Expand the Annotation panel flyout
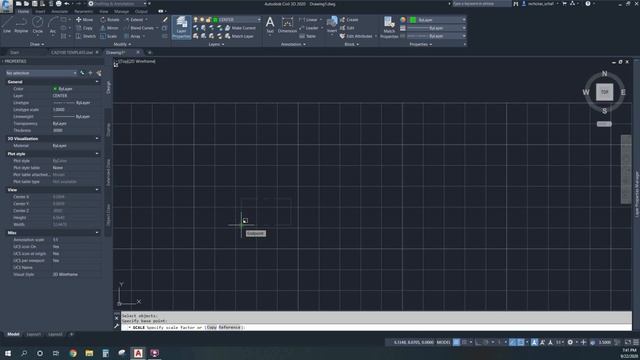Image resolution: width=640 pixels, height=360 pixels. coord(293,44)
